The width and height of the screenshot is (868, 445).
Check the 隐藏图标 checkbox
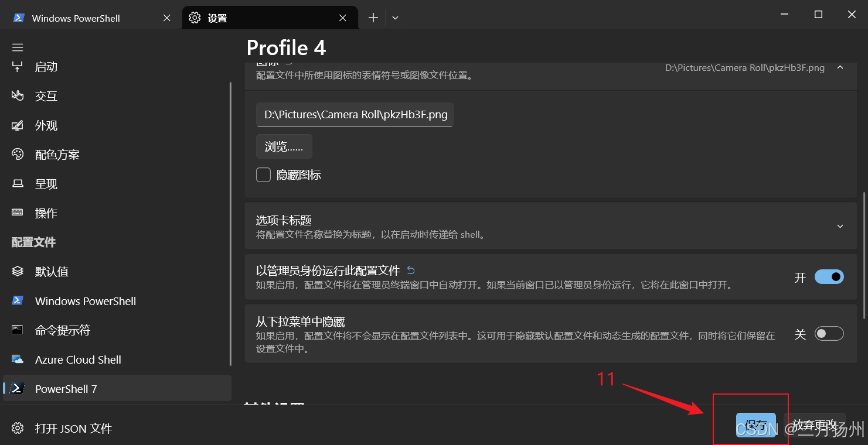click(263, 174)
